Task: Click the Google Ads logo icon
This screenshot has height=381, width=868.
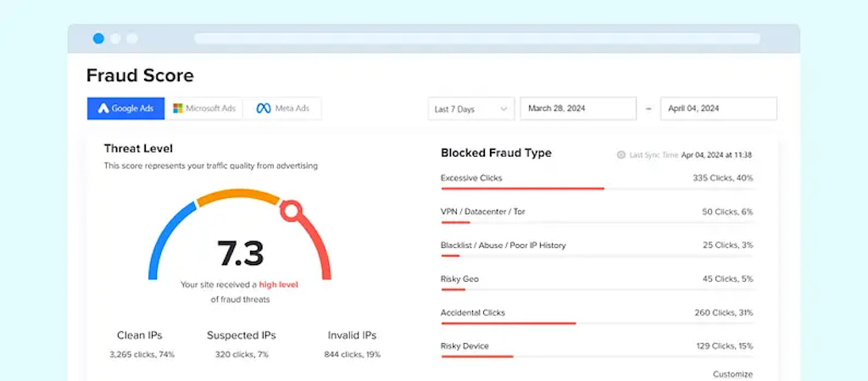Action: (x=103, y=108)
